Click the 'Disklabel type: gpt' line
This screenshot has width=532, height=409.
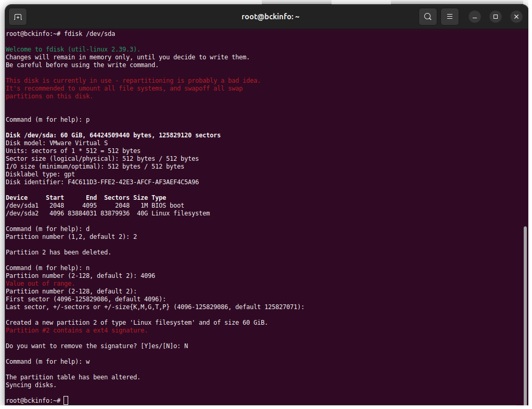tap(41, 174)
